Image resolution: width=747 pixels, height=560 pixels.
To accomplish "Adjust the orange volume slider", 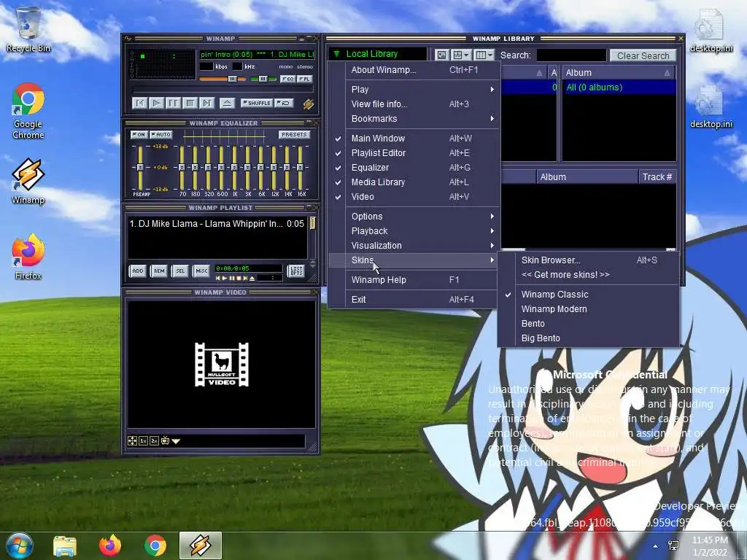I will tap(222, 79).
